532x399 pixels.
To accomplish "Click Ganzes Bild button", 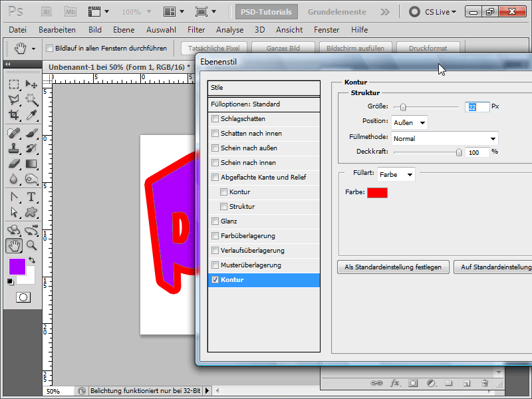I will click(283, 48).
